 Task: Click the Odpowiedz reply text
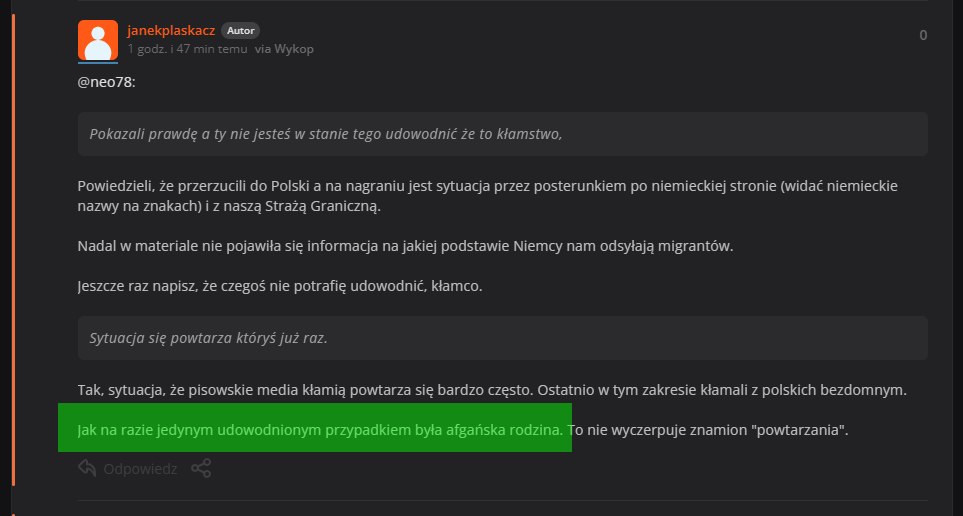tap(140, 468)
